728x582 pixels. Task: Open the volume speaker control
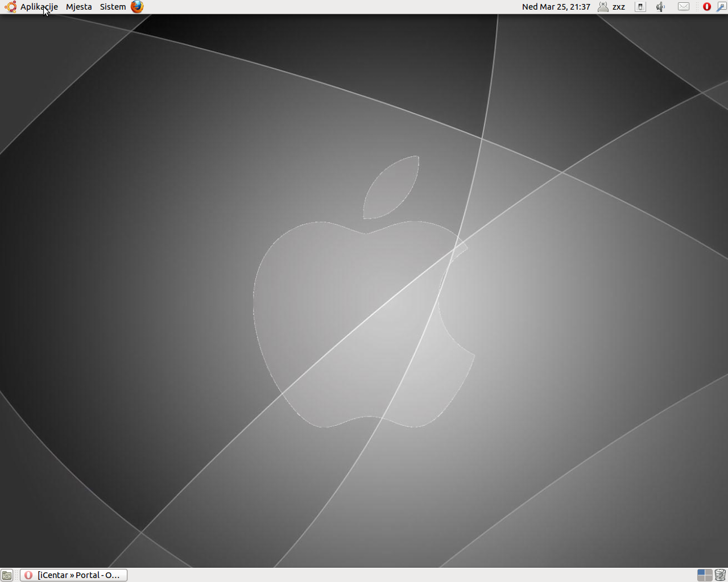coord(660,7)
